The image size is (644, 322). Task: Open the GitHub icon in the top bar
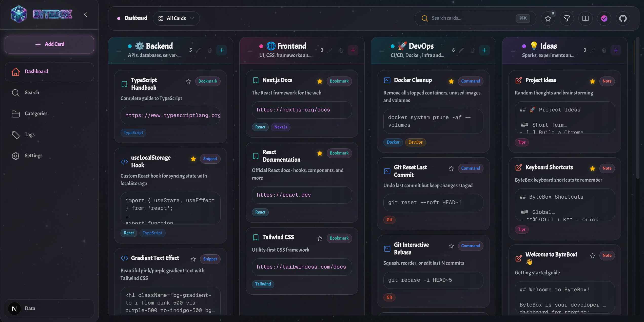point(623,18)
